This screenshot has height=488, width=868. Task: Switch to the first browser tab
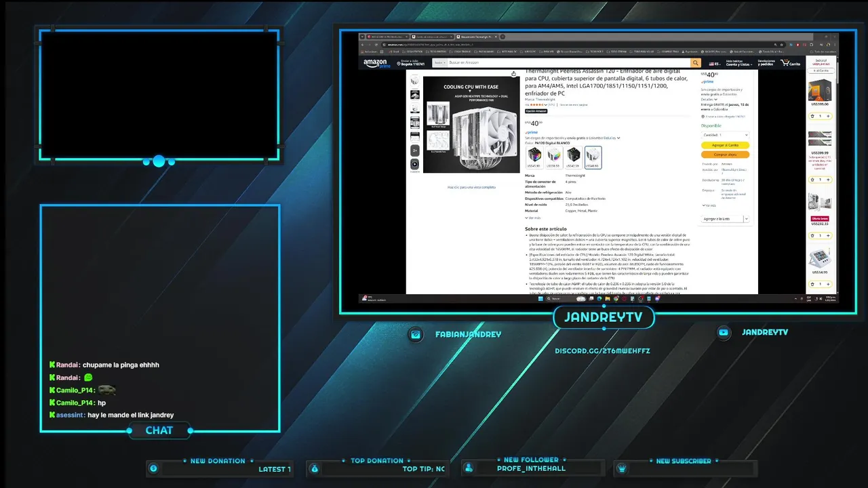click(388, 37)
